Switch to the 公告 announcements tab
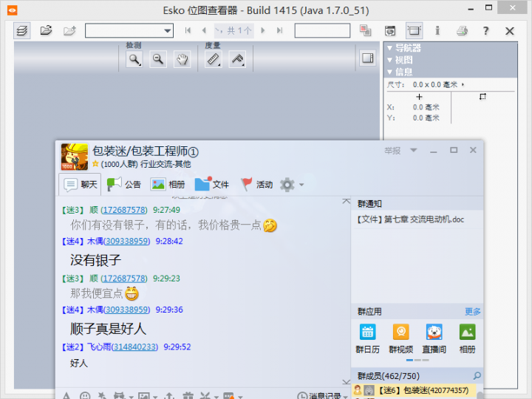532x399 pixels. click(x=123, y=185)
